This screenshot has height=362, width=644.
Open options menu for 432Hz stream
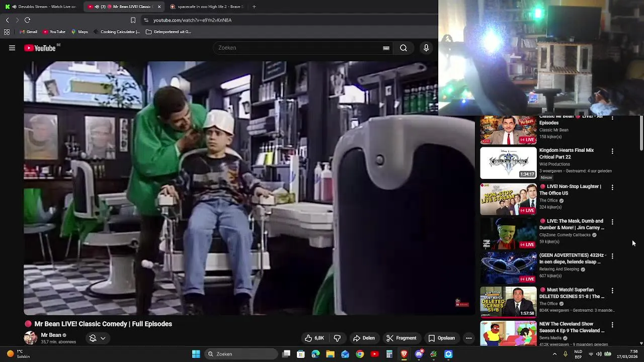coord(612,256)
